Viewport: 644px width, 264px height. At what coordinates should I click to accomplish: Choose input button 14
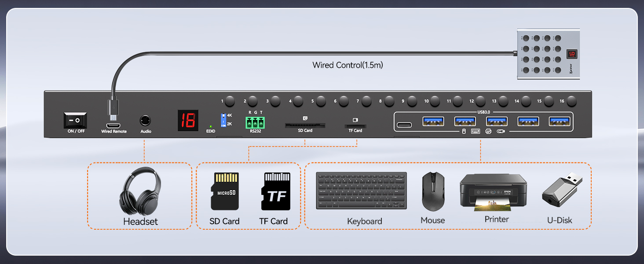tap(526, 101)
